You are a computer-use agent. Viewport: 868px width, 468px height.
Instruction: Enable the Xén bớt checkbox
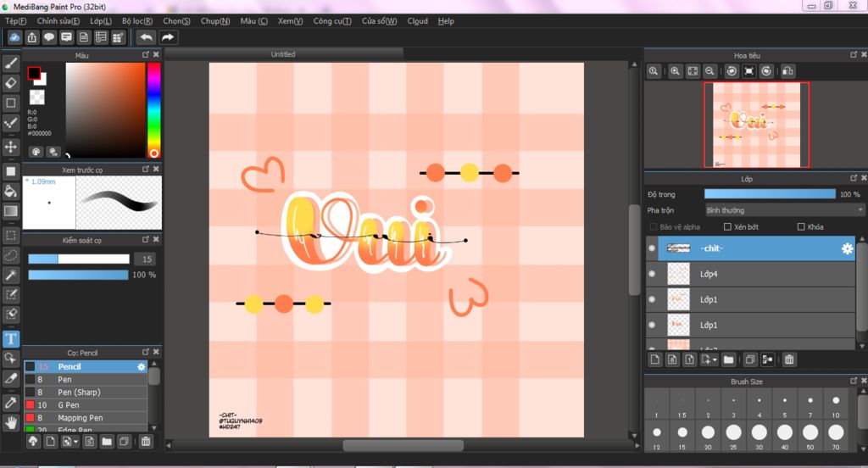coord(727,226)
